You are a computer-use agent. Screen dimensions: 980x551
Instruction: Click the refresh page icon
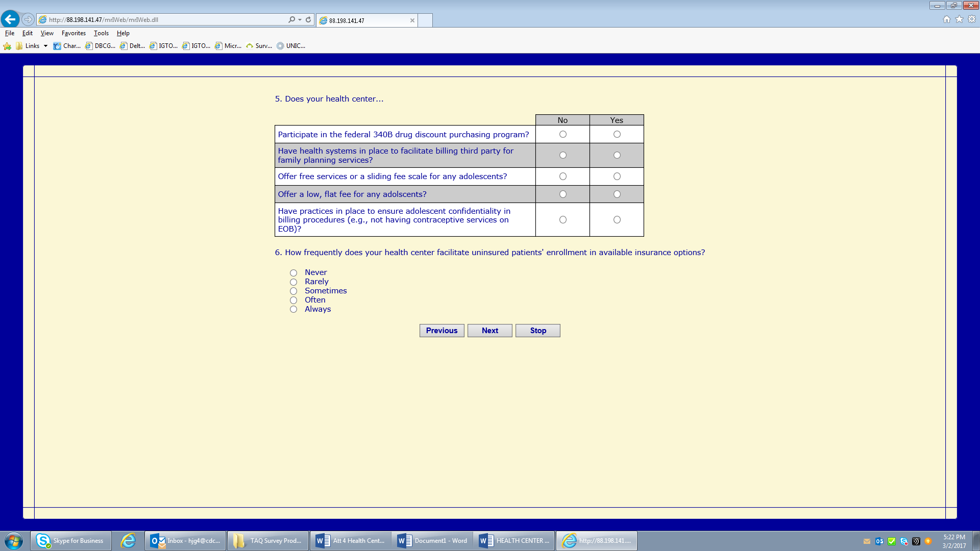tap(308, 20)
